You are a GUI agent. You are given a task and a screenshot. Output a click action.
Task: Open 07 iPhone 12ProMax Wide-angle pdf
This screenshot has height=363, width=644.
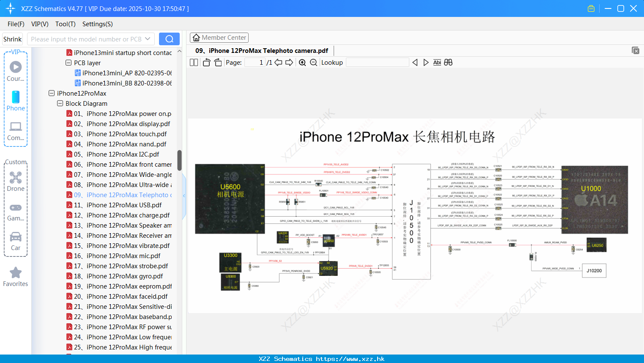119,174
